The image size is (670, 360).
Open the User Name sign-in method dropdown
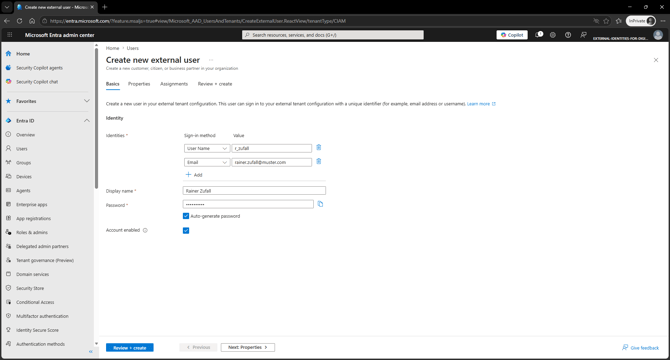tap(207, 149)
